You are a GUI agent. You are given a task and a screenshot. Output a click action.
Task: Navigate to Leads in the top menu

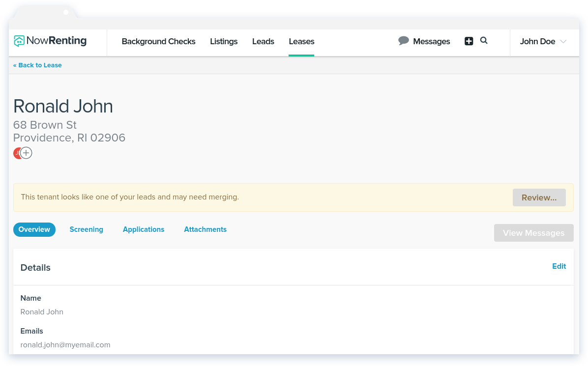coord(263,42)
